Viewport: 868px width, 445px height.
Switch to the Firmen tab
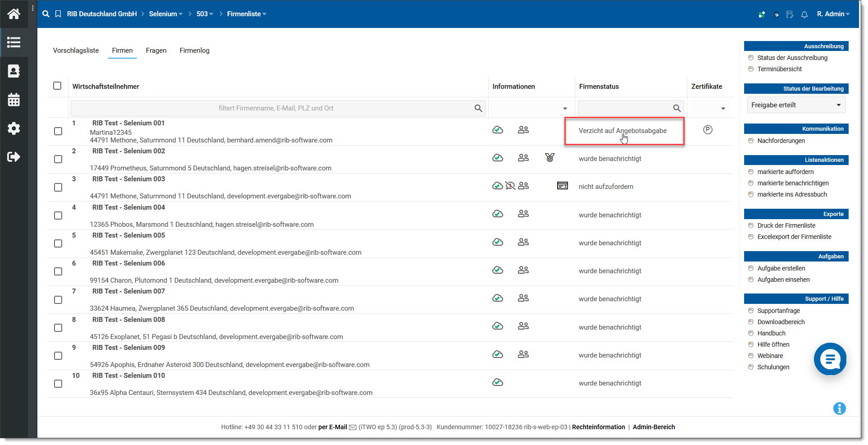click(123, 50)
